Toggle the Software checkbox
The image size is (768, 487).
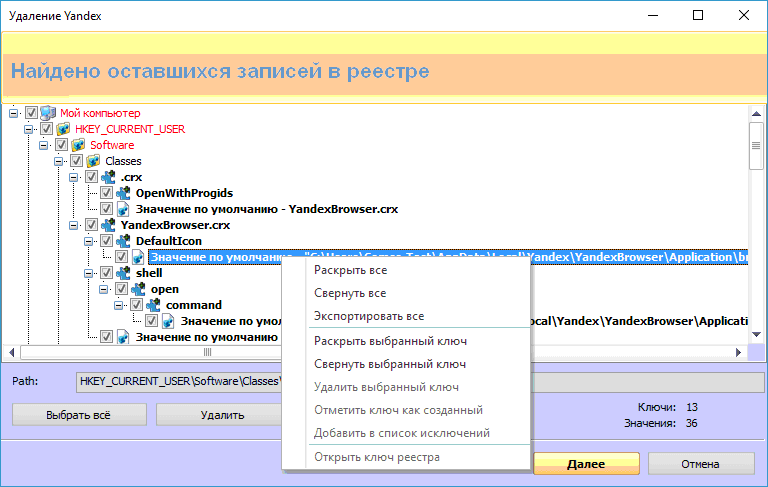coord(61,145)
